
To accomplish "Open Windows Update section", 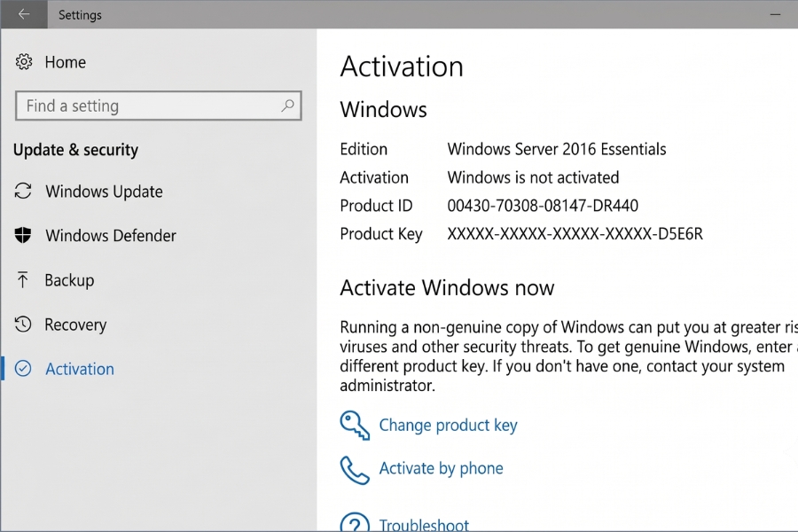I will click(x=104, y=192).
